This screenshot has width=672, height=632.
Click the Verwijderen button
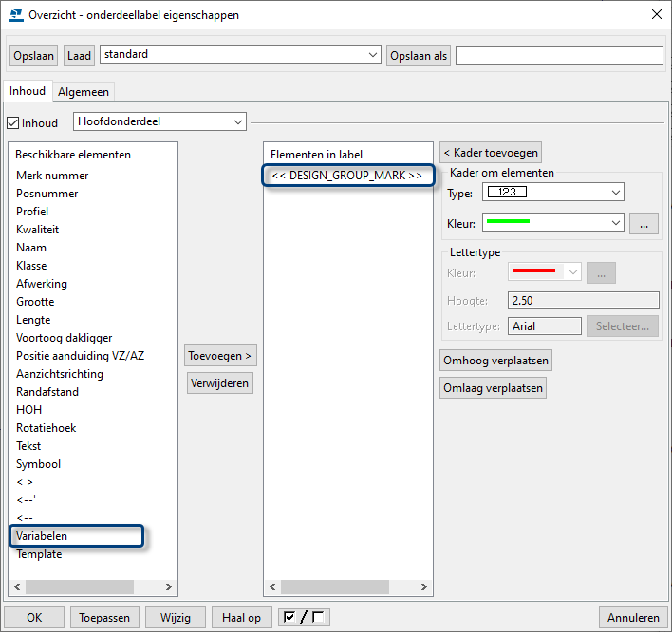point(220,383)
